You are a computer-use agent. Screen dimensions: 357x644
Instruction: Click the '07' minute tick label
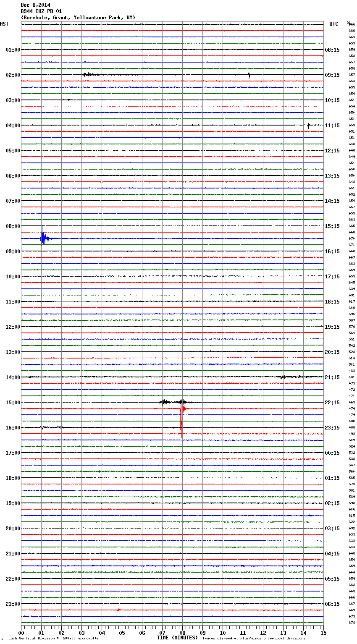(x=163, y=633)
